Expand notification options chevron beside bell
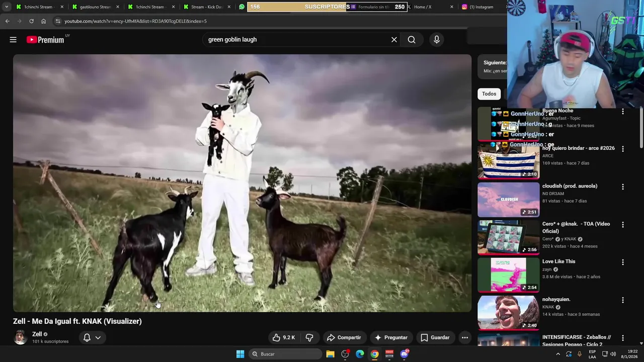Screen dimensions: 644x362 pyautogui.click(x=98, y=337)
